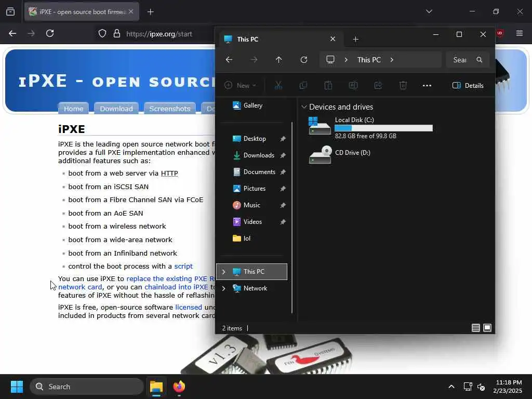The height and width of the screenshot is (399, 532).
Task: Click the Windows taskbar Search box
Action: click(87, 387)
